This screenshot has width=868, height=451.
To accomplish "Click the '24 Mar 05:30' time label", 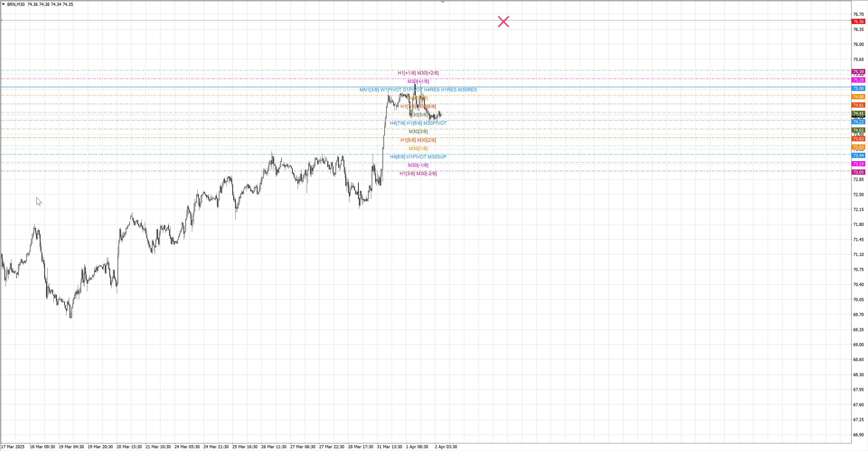I will pyautogui.click(x=187, y=447).
